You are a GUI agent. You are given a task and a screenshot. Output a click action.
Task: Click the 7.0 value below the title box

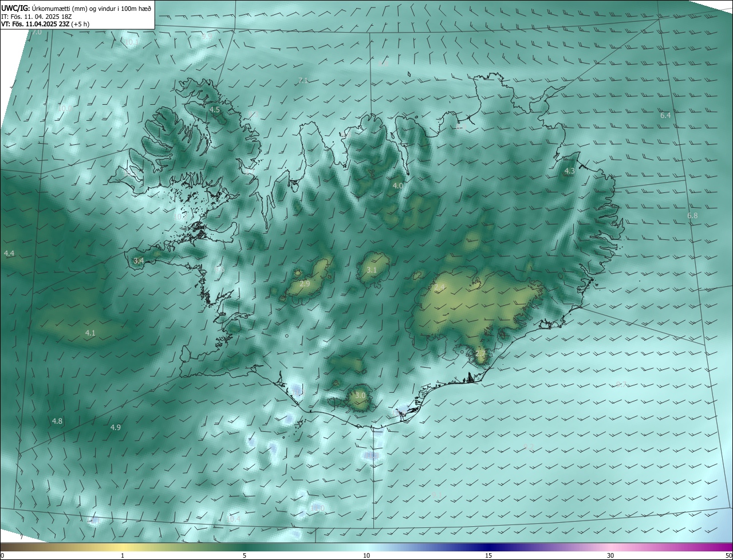pyautogui.click(x=37, y=32)
